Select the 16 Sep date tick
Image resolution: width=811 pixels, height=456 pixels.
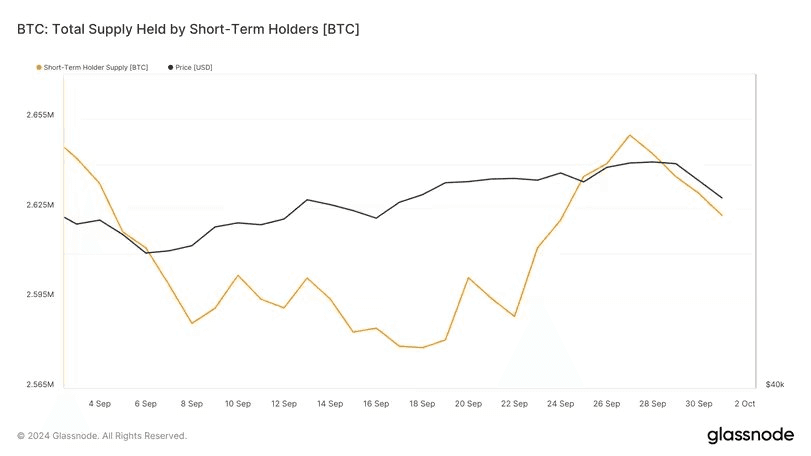376,404
